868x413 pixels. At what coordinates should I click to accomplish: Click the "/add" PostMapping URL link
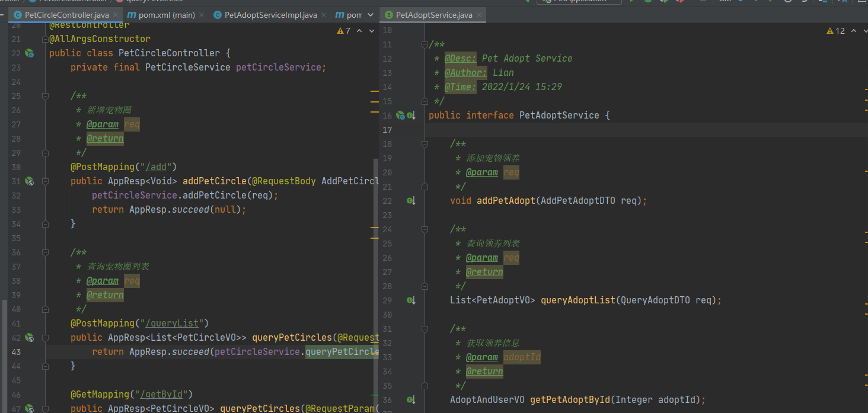pos(156,167)
